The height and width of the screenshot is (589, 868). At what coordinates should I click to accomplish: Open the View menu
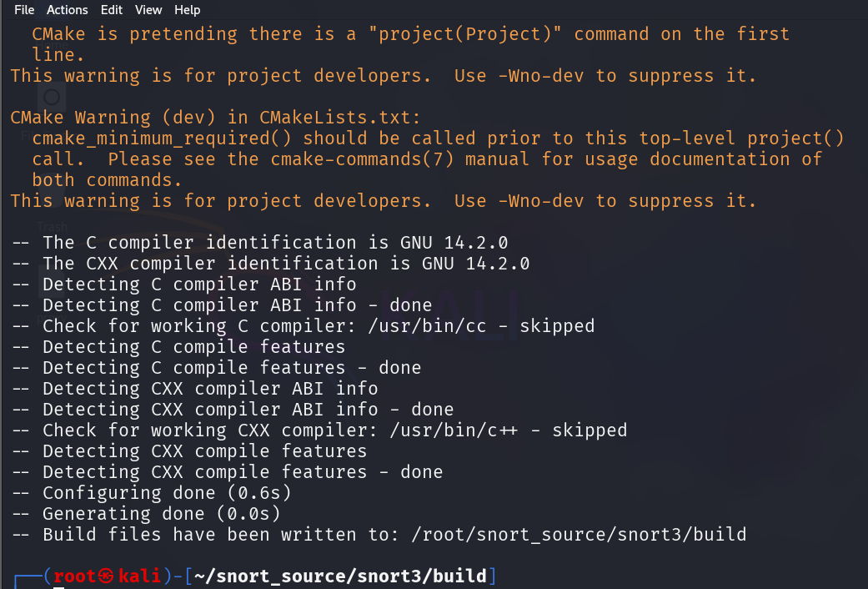(x=148, y=9)
